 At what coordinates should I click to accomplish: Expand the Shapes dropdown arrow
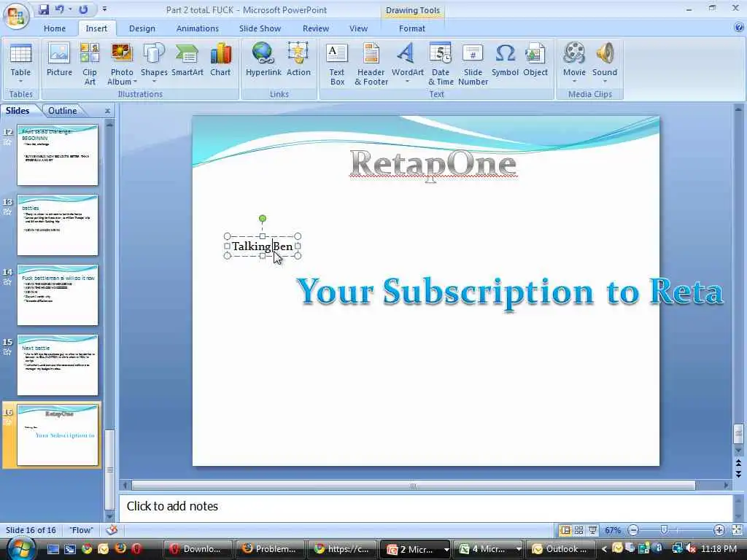click(154, 82)
